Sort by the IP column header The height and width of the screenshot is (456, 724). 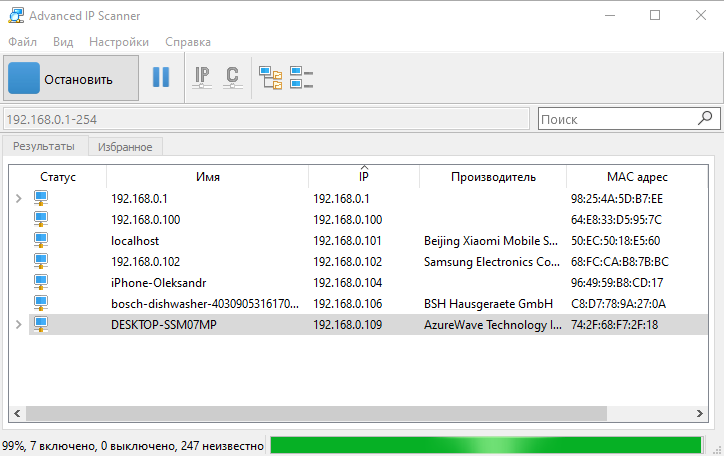(x=364, y=177)
